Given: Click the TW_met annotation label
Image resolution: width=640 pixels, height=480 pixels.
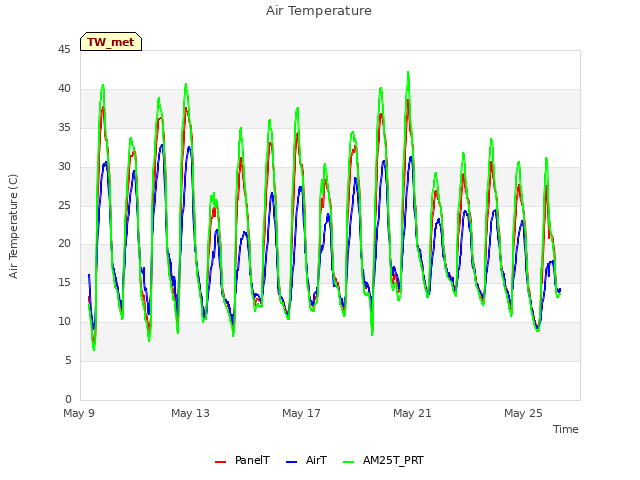Looking at the screenshot, I should pyautogui.click(x=111, y=42).
